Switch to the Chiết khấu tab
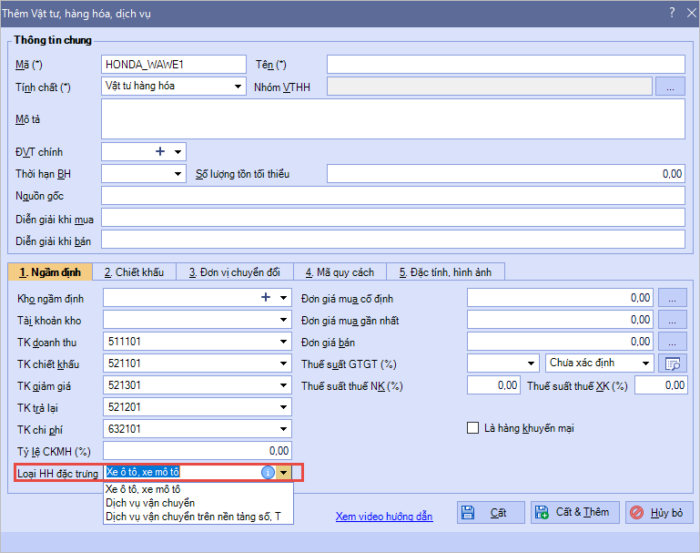 pos(133,272)
